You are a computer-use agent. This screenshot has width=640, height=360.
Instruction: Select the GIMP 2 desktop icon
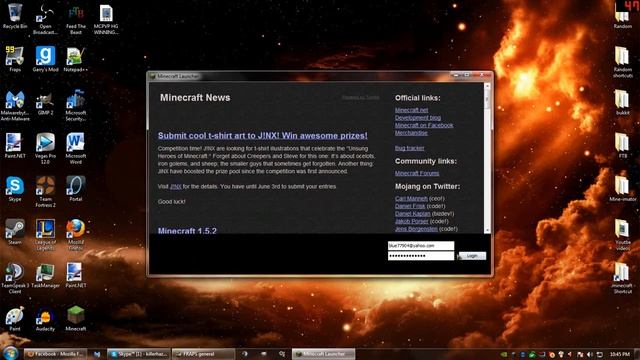coord(45,103)
